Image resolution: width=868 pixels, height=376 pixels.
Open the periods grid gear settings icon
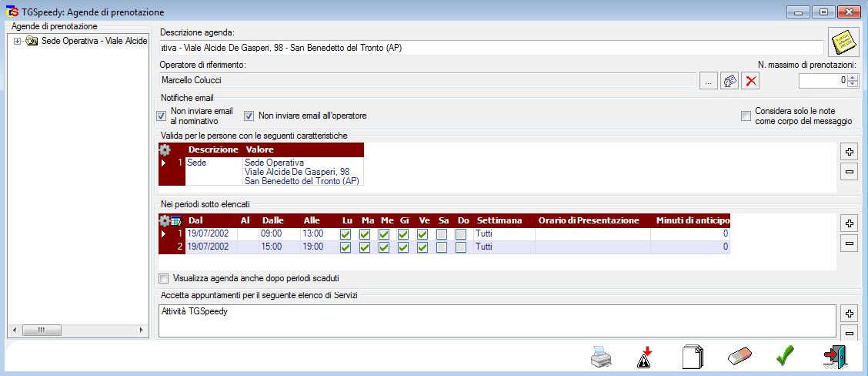(x=165, y=220)
